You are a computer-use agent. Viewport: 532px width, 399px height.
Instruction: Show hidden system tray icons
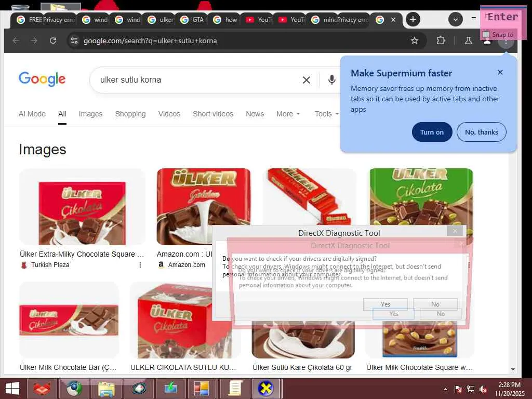pyautogui.click(x=445, y=389)
